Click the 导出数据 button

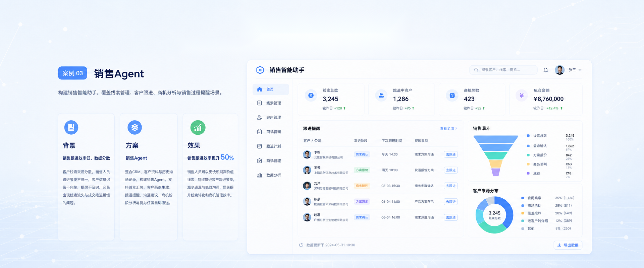568,245
